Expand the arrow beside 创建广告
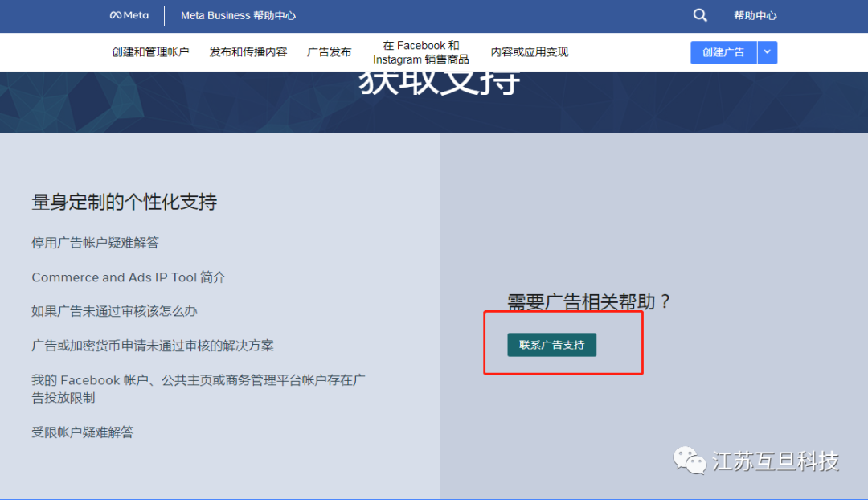 (767, 52)
